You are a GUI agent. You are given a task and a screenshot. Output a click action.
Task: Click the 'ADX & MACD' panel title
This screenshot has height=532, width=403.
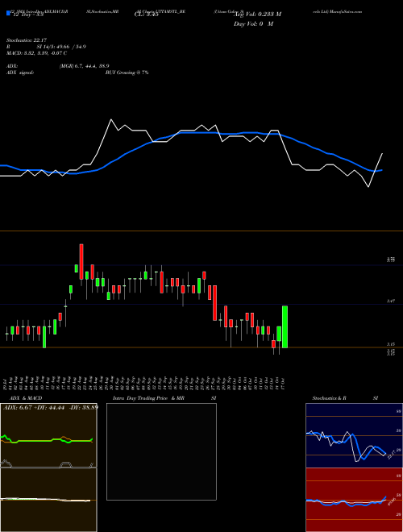point(26,398)
